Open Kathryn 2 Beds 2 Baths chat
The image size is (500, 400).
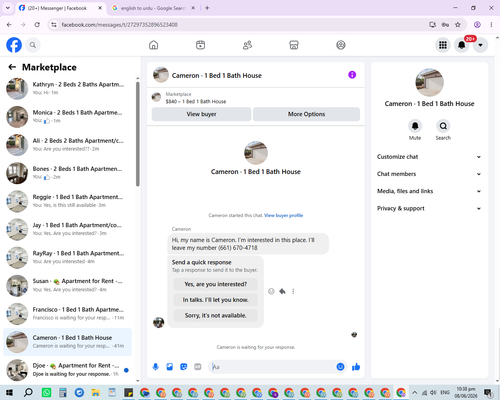click(68, 89)
